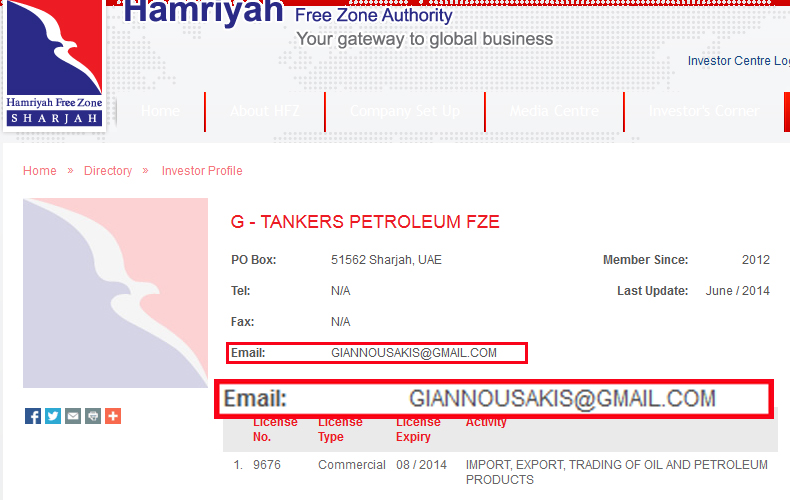This screenshot has width=790, height=500.
Task: Send the page by email with the envelope icon
Action: [73, 416]
